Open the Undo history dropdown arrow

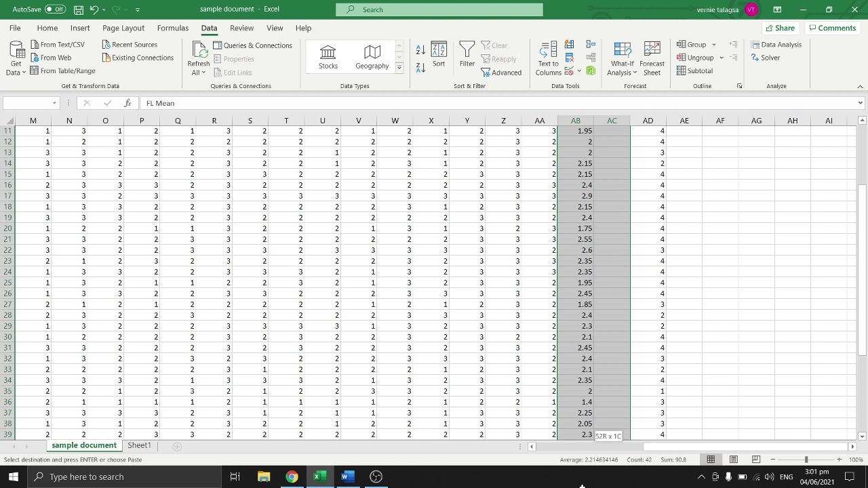click(x=103, y=9)
